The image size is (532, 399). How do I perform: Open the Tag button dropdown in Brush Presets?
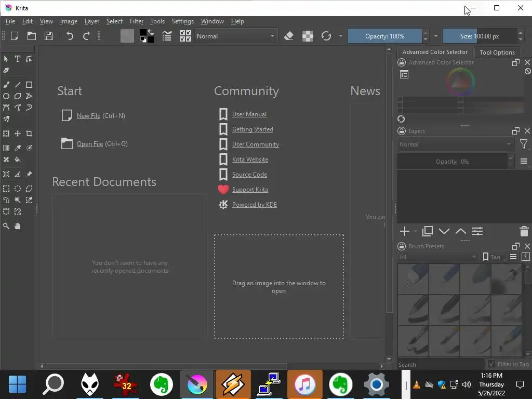point(494,257)
